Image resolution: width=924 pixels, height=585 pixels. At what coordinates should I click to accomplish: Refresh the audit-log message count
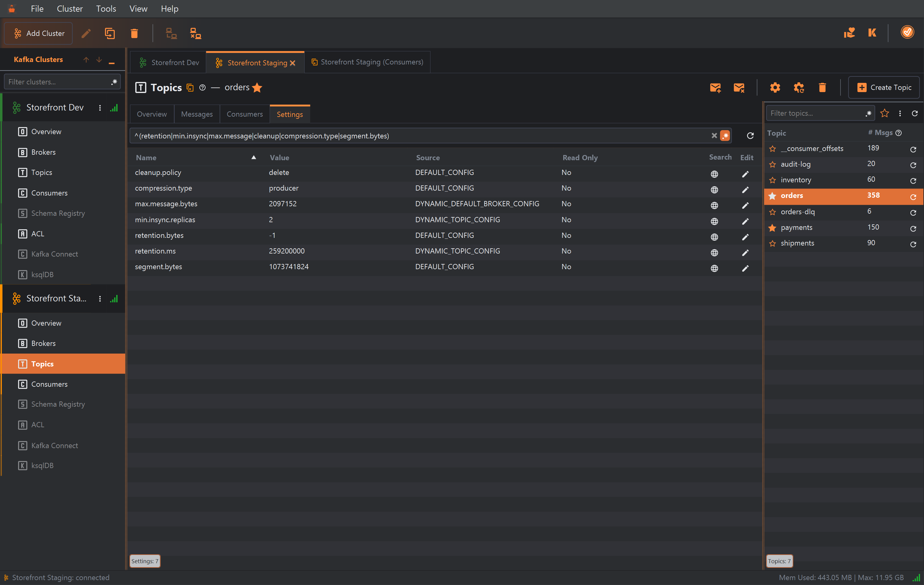point(913,165)
